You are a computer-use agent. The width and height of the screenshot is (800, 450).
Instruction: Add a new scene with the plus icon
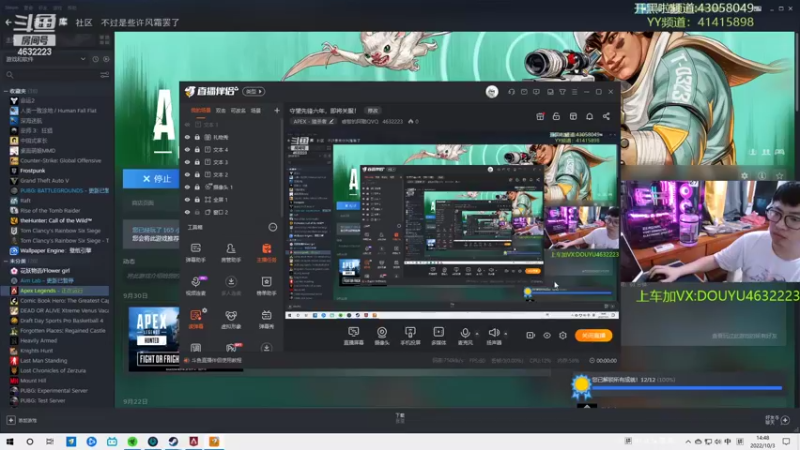point(277,111)
